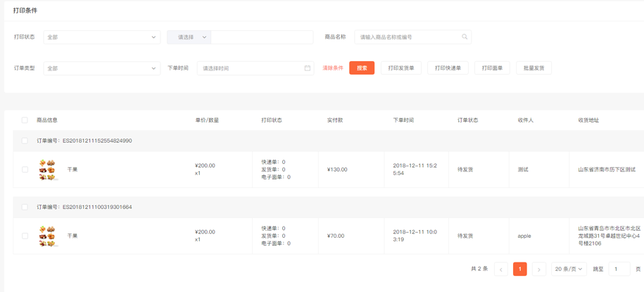644x292 pixels.
Task: Click the search magnifier icon in product name field
Action: coord(465,37)
